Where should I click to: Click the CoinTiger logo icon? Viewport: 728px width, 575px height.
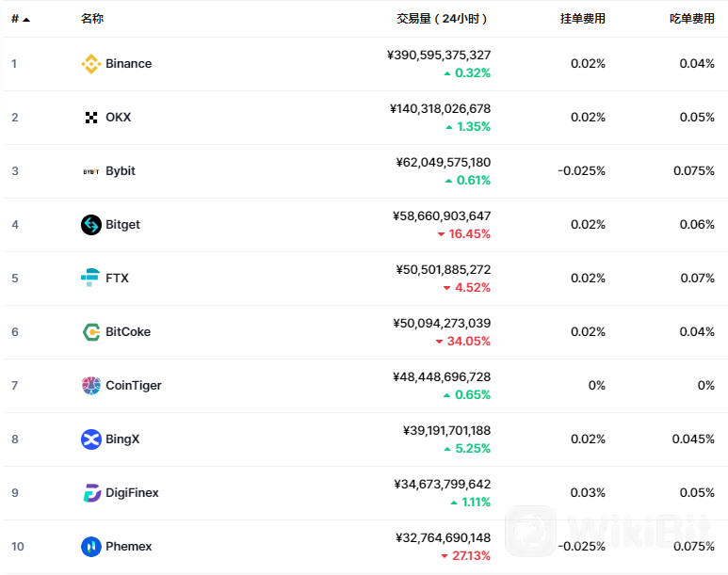(x=91, y=385)
